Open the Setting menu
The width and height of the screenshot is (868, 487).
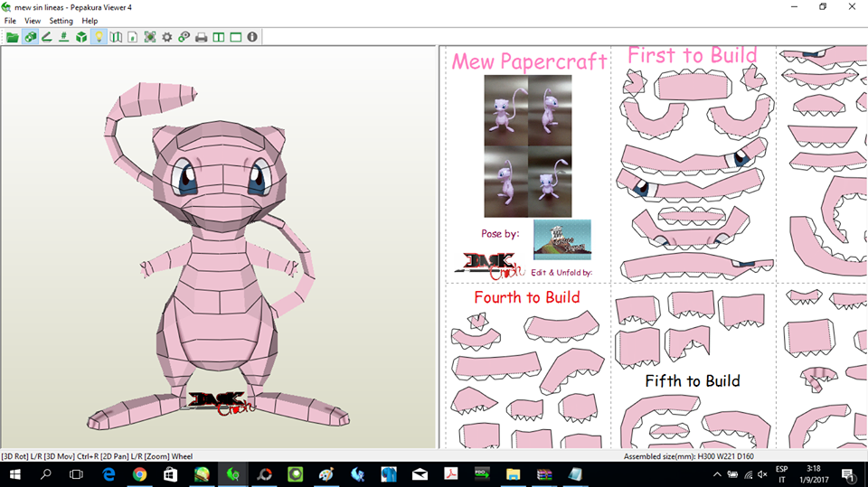(x=61, y=21)
